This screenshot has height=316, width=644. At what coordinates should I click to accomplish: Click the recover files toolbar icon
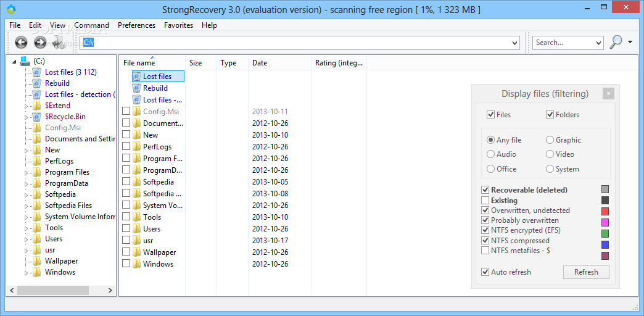tap(59, 43)
